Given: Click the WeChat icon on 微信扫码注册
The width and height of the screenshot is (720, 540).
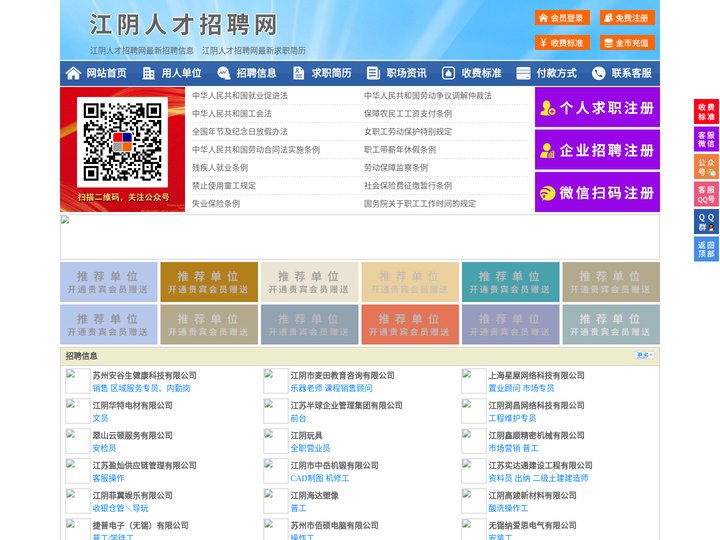Looking at the screenshot, I should point(547,193).
